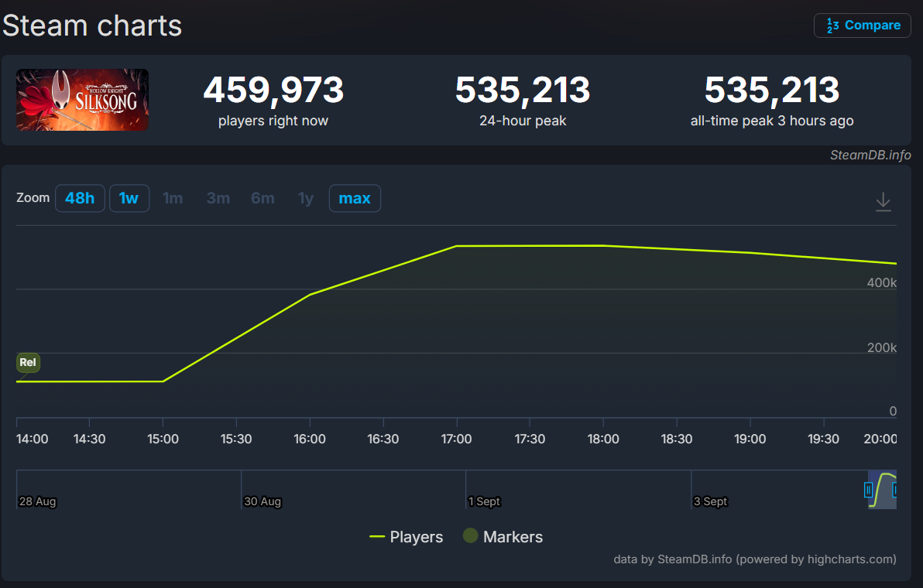Viewport: 923px width, 588px height.
Task: Select the 3m zoom option
Action: pyautogui.click(x=218, y=198)
